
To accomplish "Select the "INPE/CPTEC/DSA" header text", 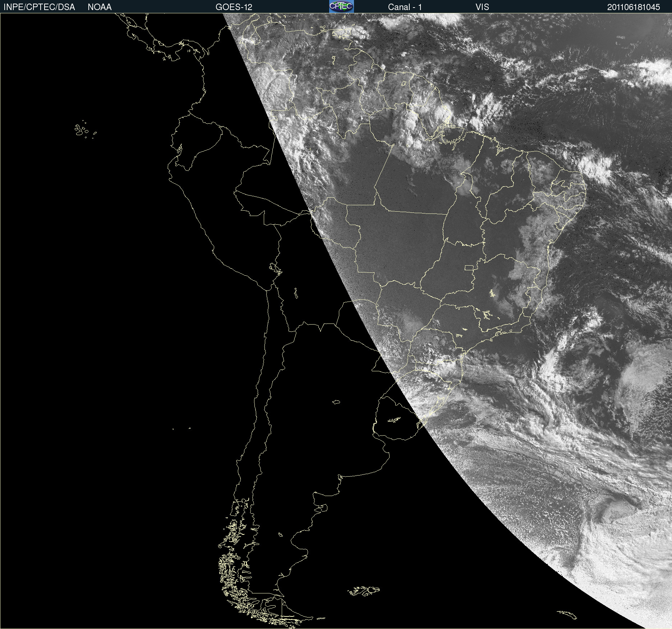I will (39, 7).
